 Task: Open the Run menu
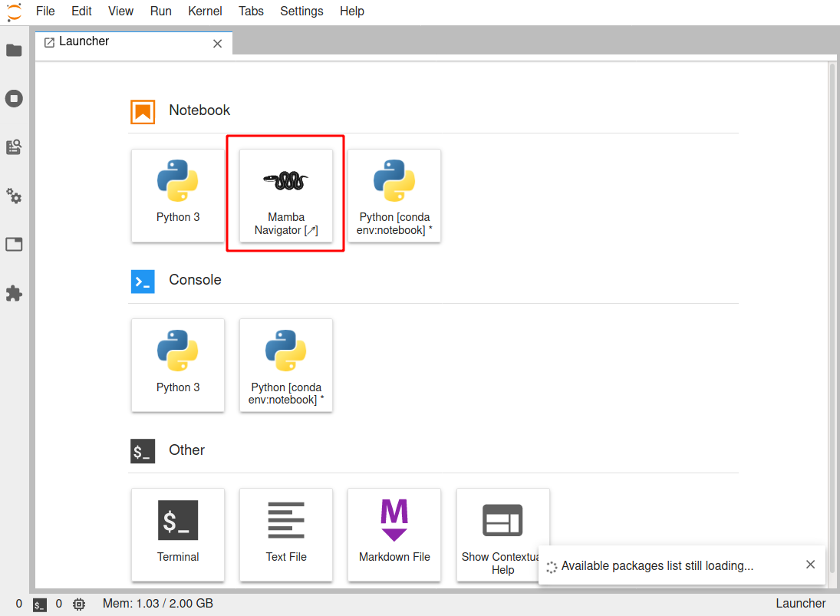click(x=161, y=12)
